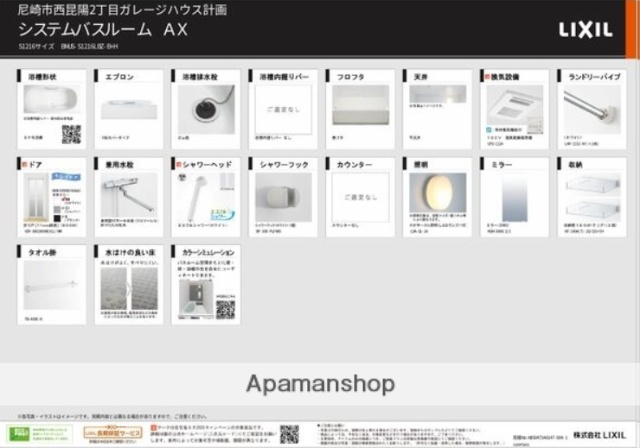Click the QR code in the 浴槽形状 card
Image resolution: width=640 pixels, height=448 pixels.
tap(70, 134)
